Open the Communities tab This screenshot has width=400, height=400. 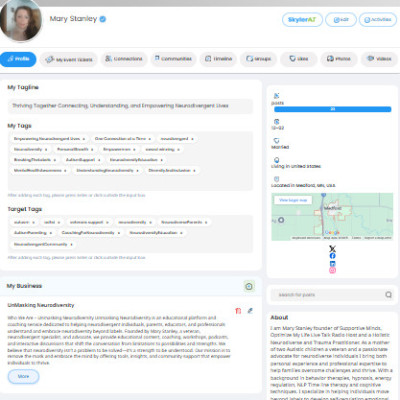pyautogui.click(x=173, y=59)
